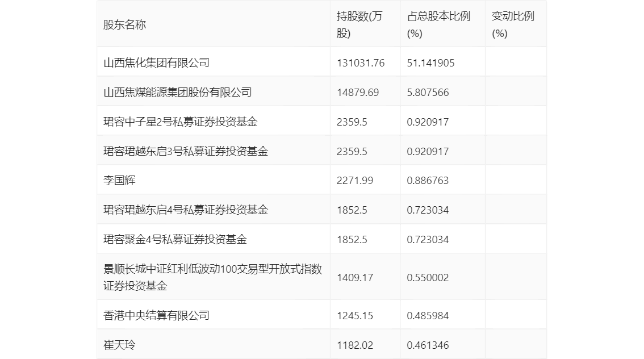The height and width of the screenshot is (359, 644).
Task: Select shareholder 山西焦煤能源集团股份有限公司
Action: [x=177, y=93]
